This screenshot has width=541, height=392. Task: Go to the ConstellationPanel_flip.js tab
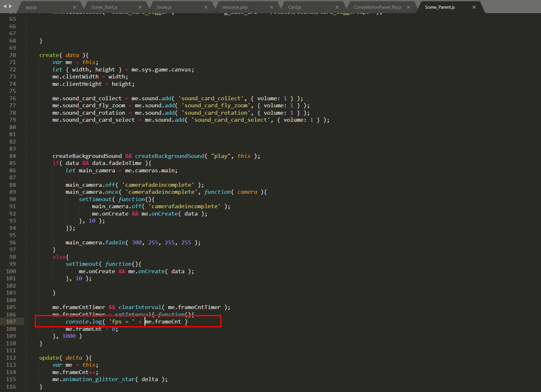pyautogui.click(x=378, y=7)
